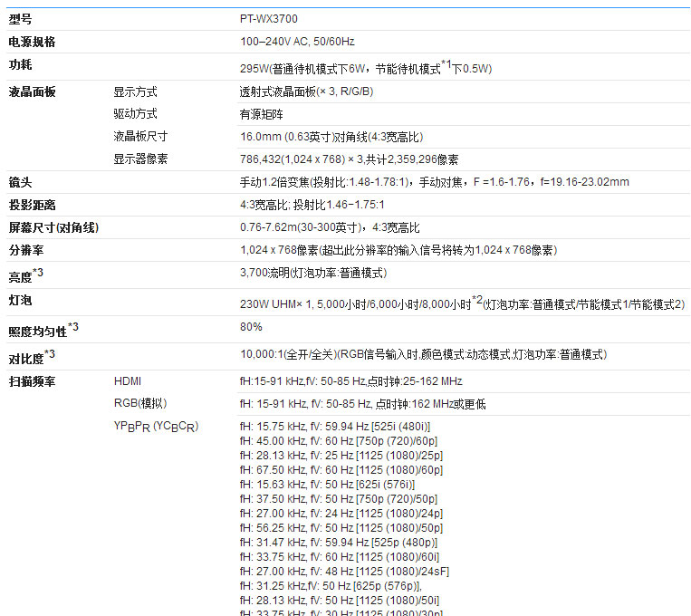
Task: Select the 1,024 x 768像素 resolution text
Action: (398, 250)
